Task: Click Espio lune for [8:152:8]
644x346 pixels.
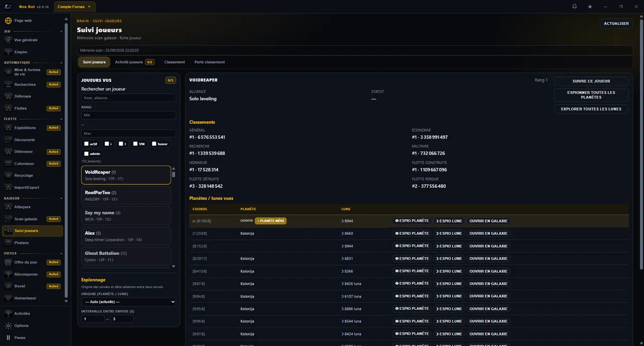Action: click(x=449, y=246)
